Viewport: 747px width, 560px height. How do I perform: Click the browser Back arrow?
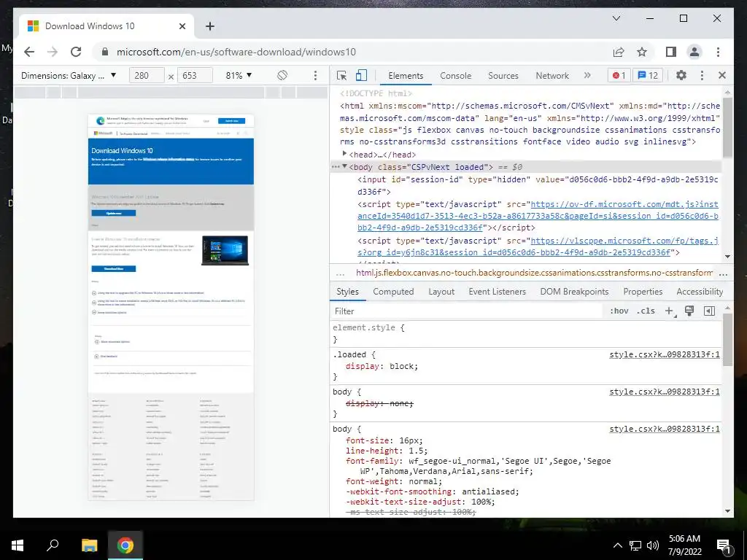pos(29,52)
